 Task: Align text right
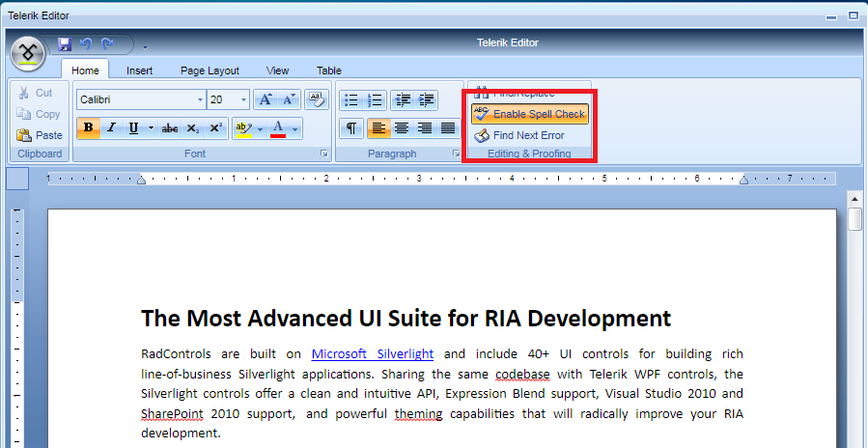tap(425, 128)
